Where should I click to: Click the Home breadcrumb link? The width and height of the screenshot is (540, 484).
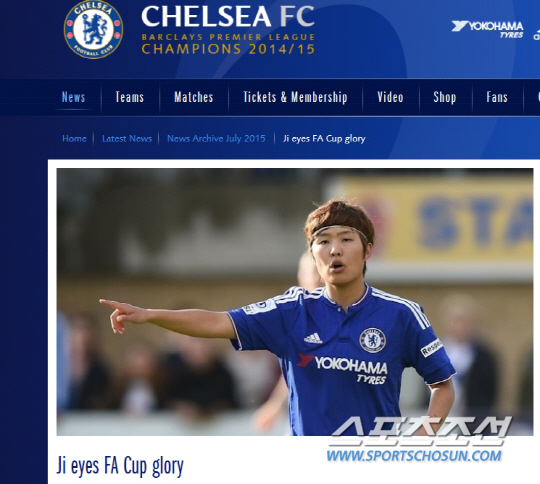coord(74,138)
